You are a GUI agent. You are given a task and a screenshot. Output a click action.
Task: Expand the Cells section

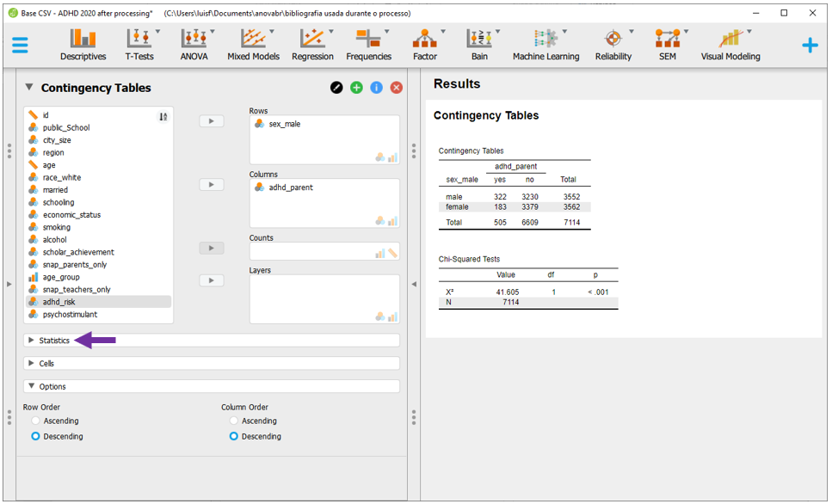point(46,364)
